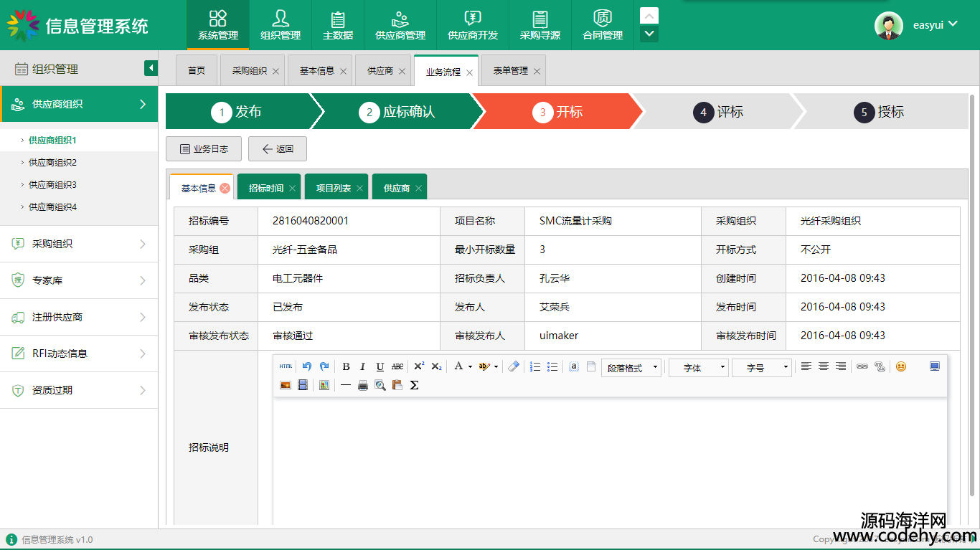The height and width of the screenshot is (550, 980).
Task: Open the 段落格式 dropdown
Action: click(x=631, y=368)
